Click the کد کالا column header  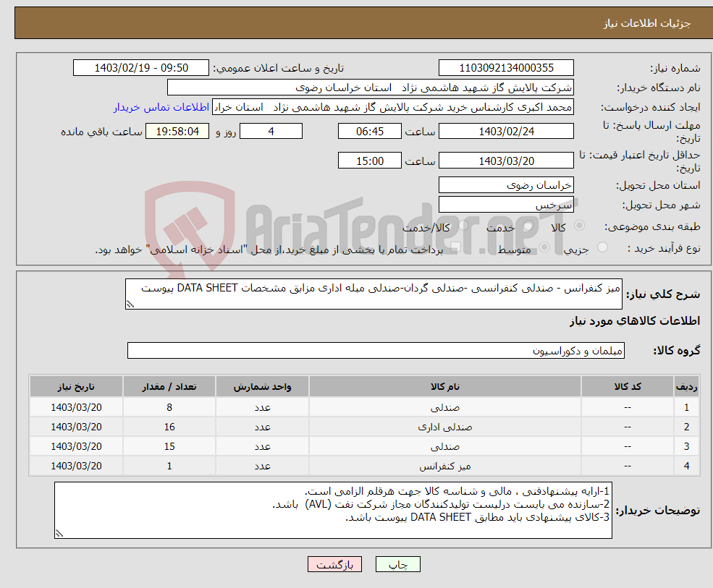click(628, 387)
